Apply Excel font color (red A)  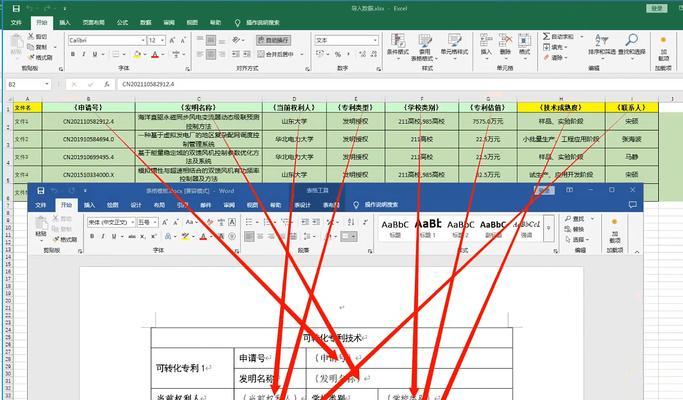tap(155, 54)
